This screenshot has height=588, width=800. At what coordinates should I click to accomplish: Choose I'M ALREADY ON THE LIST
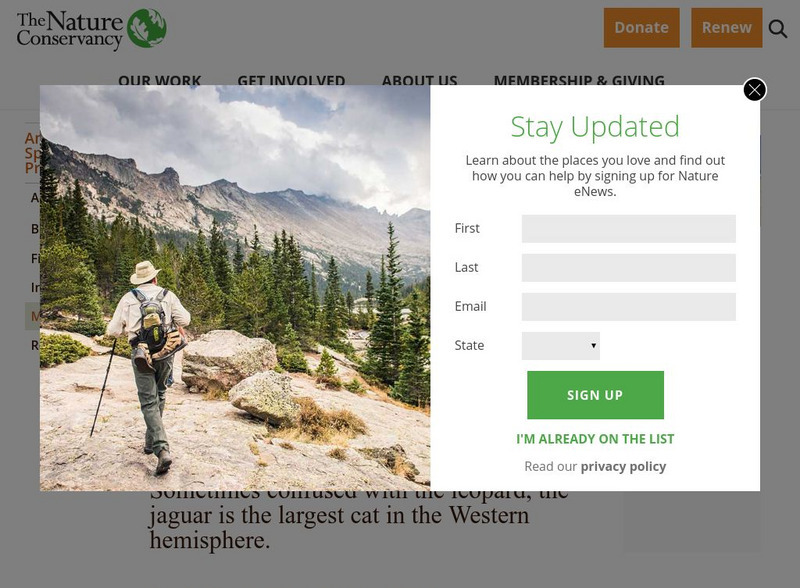[x=595, y=439]
